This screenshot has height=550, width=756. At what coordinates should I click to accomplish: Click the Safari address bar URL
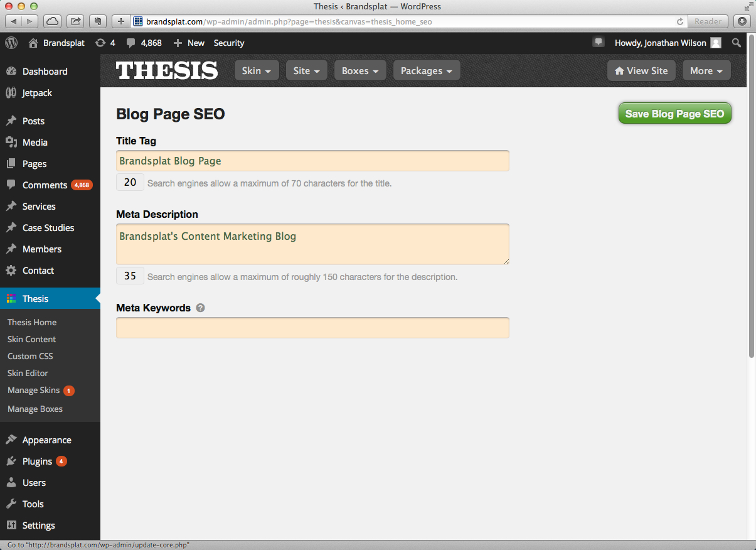289,21
